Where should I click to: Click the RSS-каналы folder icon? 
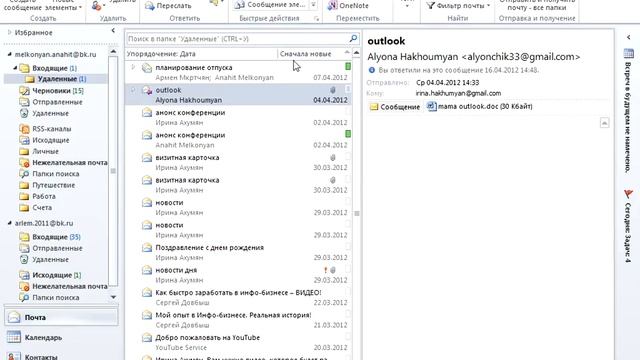(24, 129)
